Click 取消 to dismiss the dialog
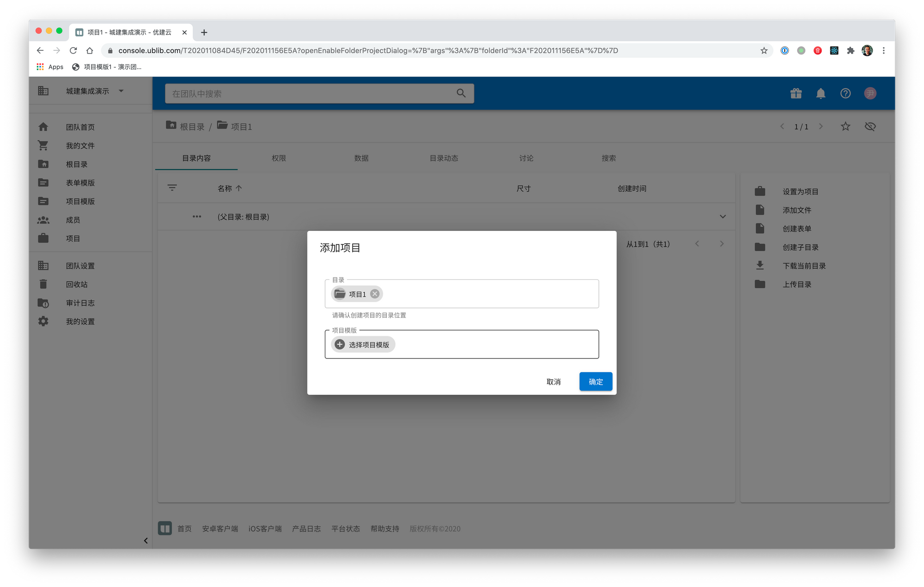This screenshot has height=587, width=924. pyautogui.click(x=553, y=381)
